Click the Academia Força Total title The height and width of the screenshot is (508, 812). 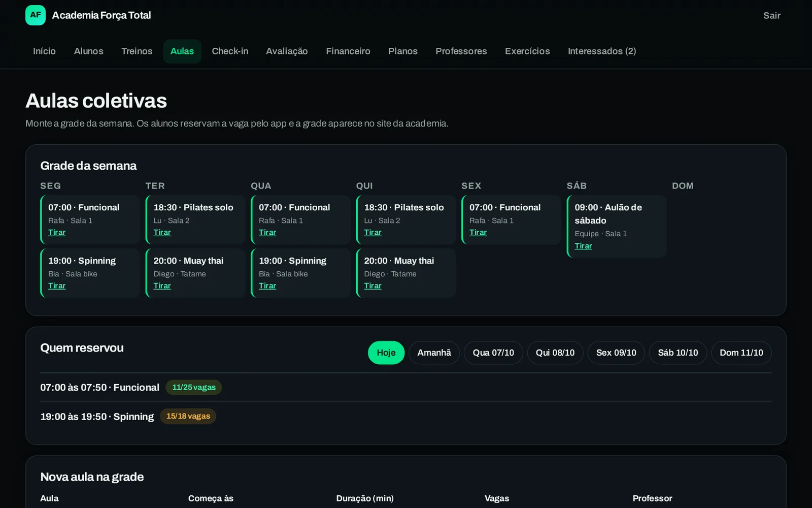point(101,15)
